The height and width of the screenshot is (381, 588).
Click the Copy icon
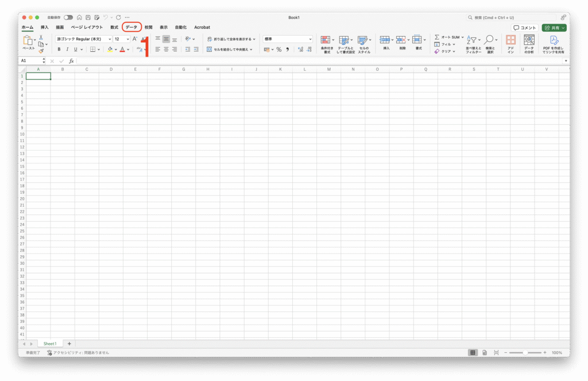pyautogui.click(x=41, y=44)
